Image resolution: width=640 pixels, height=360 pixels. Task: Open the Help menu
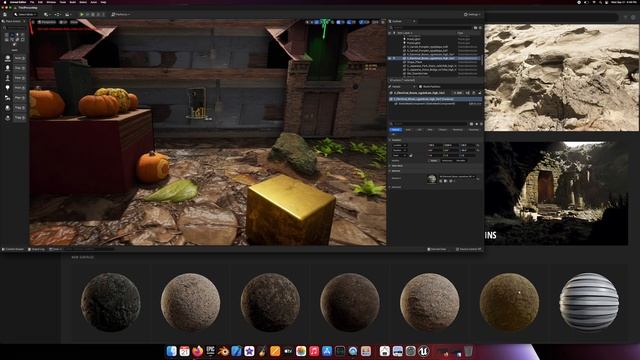point(103,2)
